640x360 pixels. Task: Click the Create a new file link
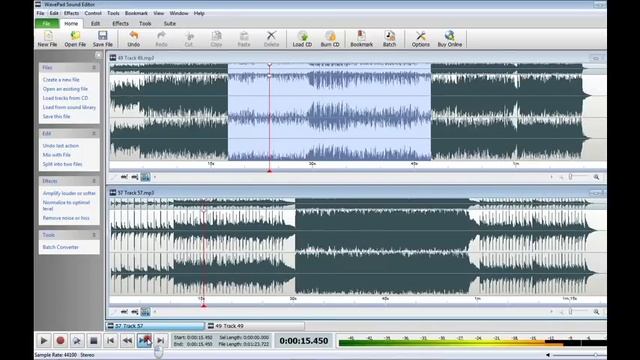point(61,80)
